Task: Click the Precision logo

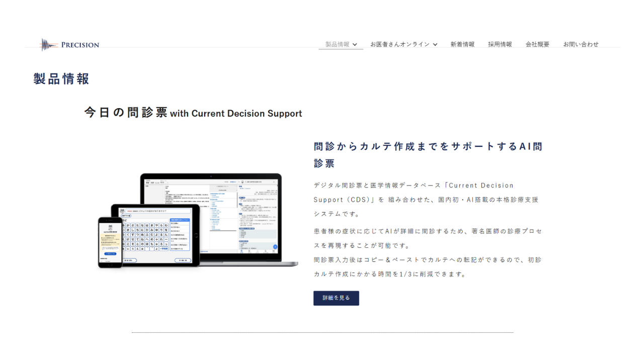Action: [x=70, y=45]
